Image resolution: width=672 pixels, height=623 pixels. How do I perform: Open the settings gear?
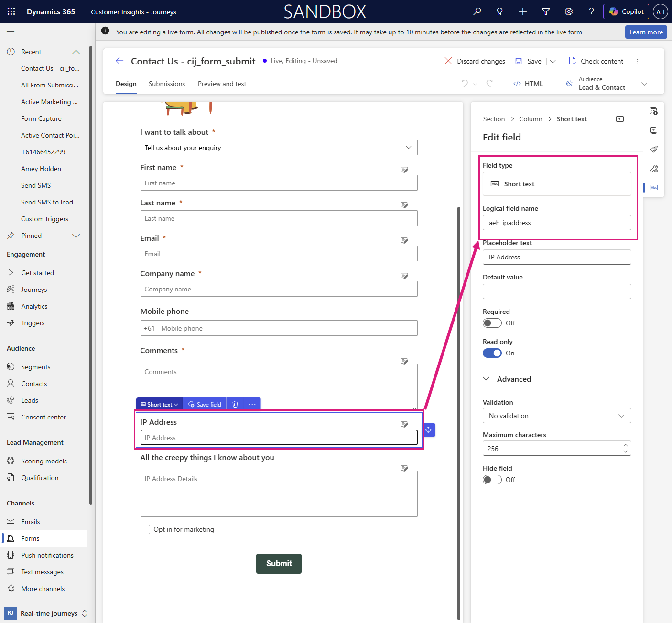569,11
